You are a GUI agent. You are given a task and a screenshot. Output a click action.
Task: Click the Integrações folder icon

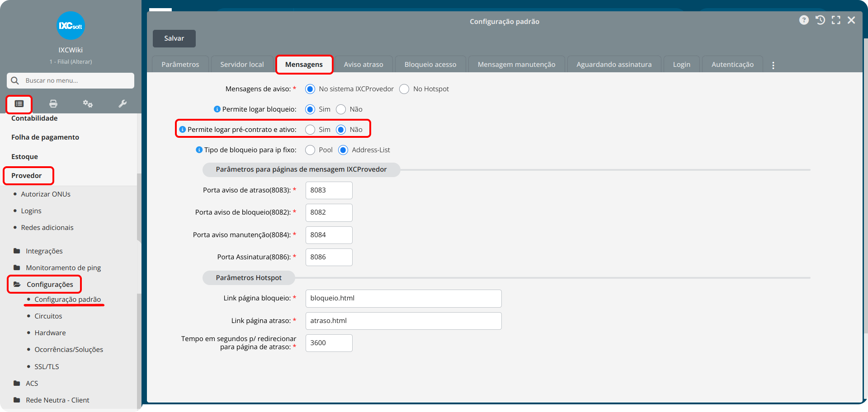[17, 251]
